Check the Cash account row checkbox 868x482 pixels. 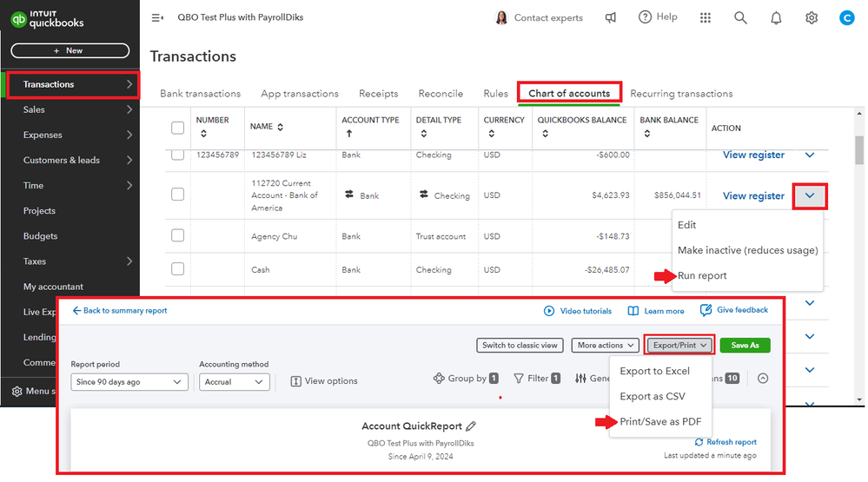pyautogui.click(x=178, y=270)
